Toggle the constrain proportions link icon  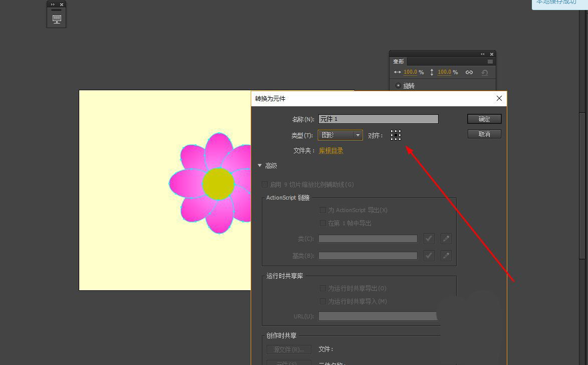click(469, 72)
